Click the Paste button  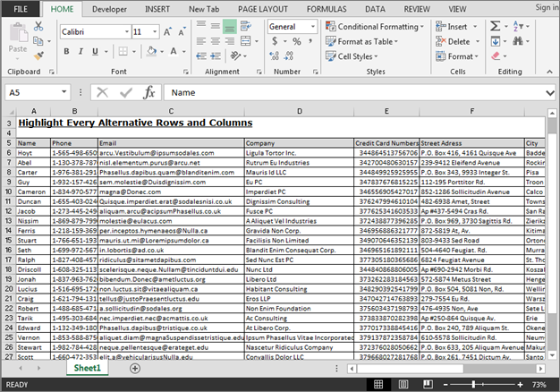click(x=18, y=38)
